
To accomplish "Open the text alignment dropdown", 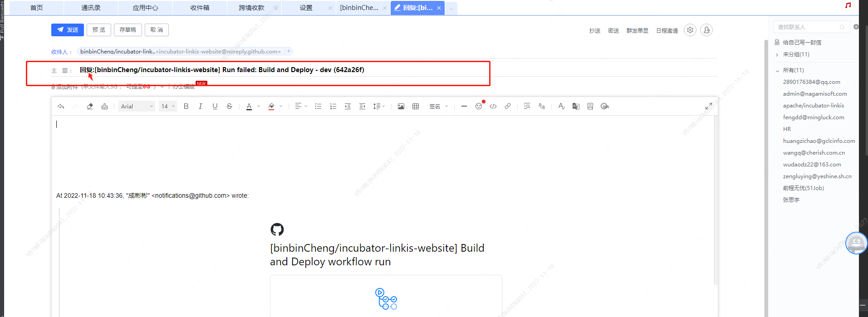I will 301,106.
